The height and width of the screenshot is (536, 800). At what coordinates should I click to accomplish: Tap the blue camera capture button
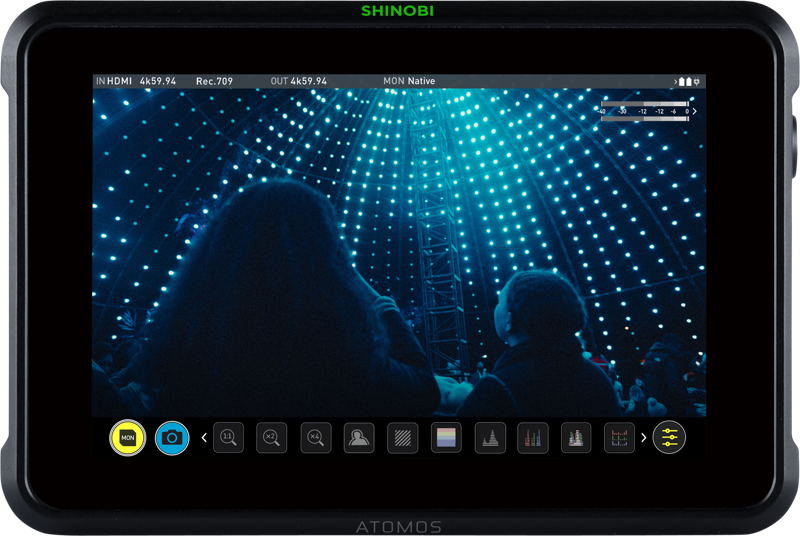click(x=172, y=438)
